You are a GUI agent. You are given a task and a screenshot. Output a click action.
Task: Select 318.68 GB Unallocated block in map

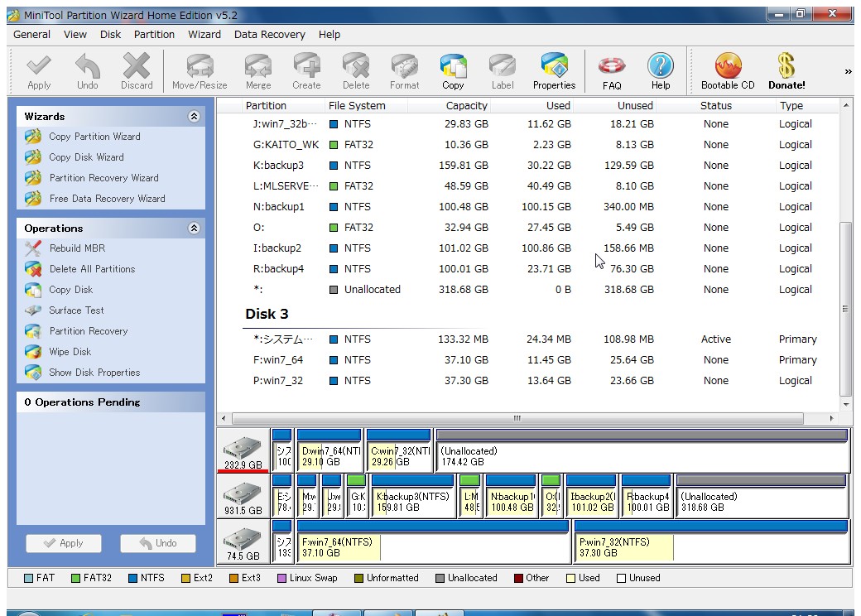[762, 497]
